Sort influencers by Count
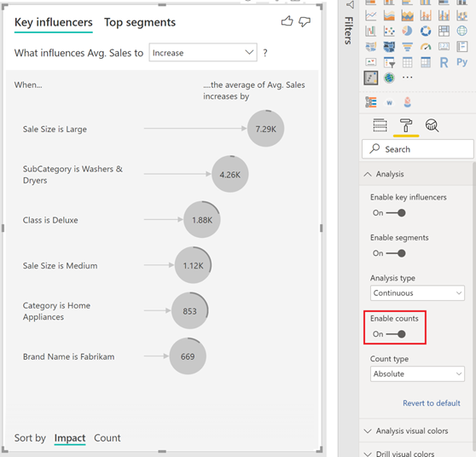 point(107,438)
